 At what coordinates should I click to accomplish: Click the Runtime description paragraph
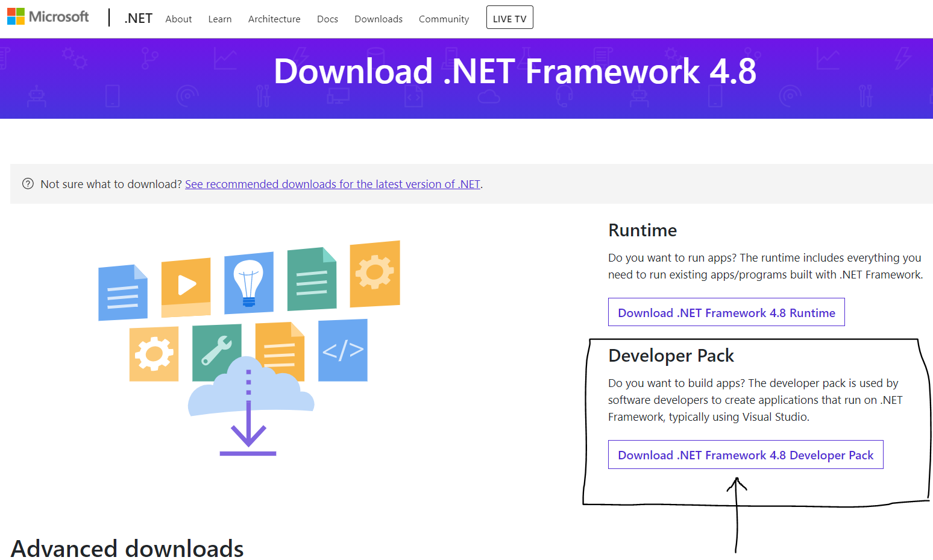765,266
